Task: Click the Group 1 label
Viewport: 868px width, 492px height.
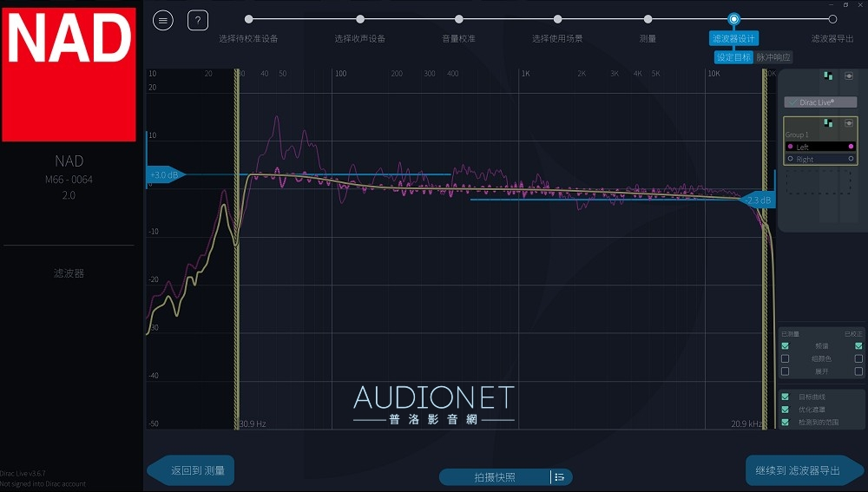Action: tap(797, 134)
